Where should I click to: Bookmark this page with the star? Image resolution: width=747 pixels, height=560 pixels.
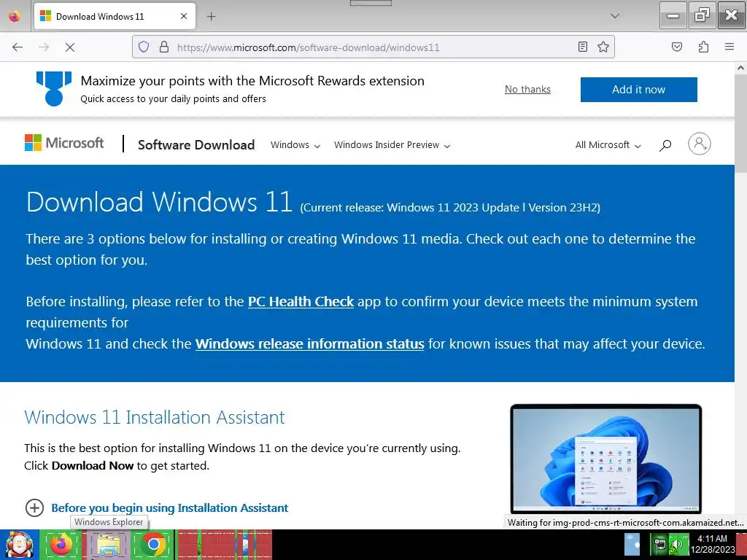click(x=603, y=47)
